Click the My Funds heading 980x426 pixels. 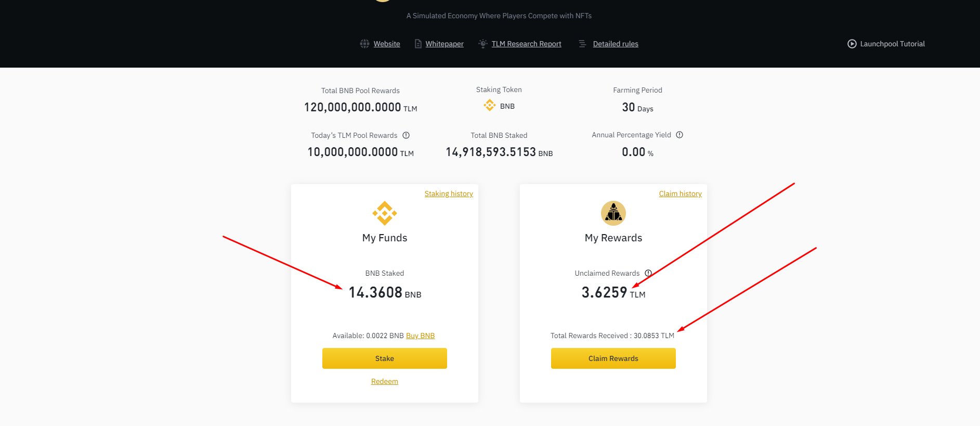point(385,238)
